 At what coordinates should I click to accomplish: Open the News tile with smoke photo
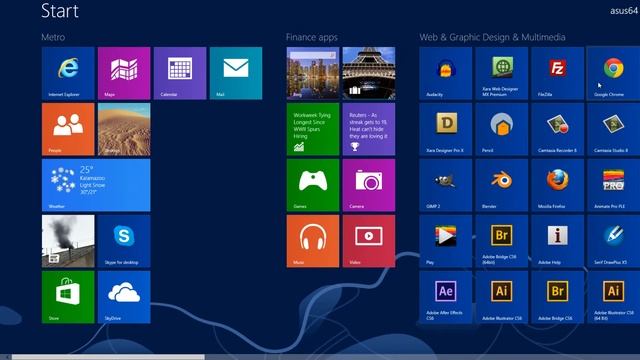68,241
